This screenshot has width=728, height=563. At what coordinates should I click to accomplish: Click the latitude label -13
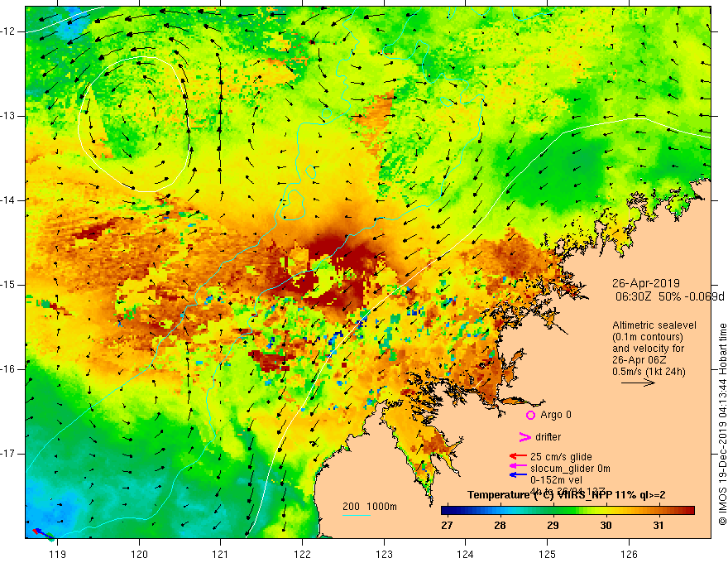[x=9, y=116]
